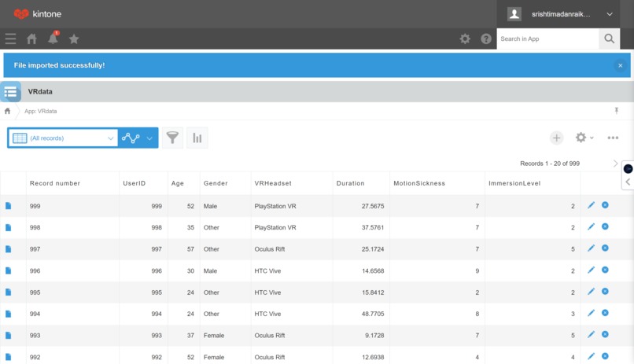This screenshot has width=634, height=364.
Task: Click the black circular widget on right
Action: (628, 168)
